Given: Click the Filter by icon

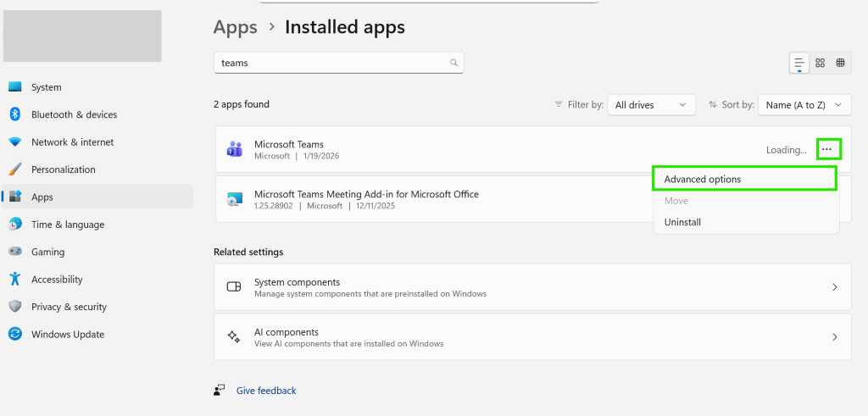Looking at the screenshot, I should pos(559,104).
